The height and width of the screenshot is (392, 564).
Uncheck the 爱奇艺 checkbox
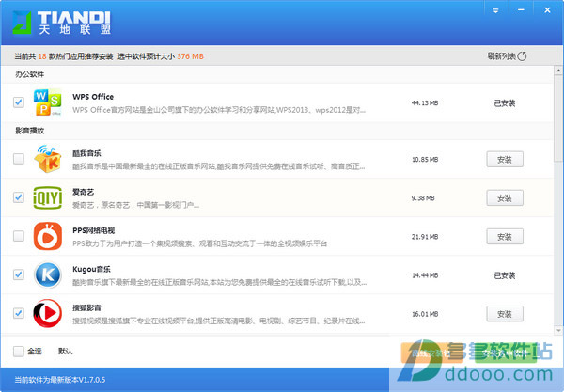pos(19,197)
